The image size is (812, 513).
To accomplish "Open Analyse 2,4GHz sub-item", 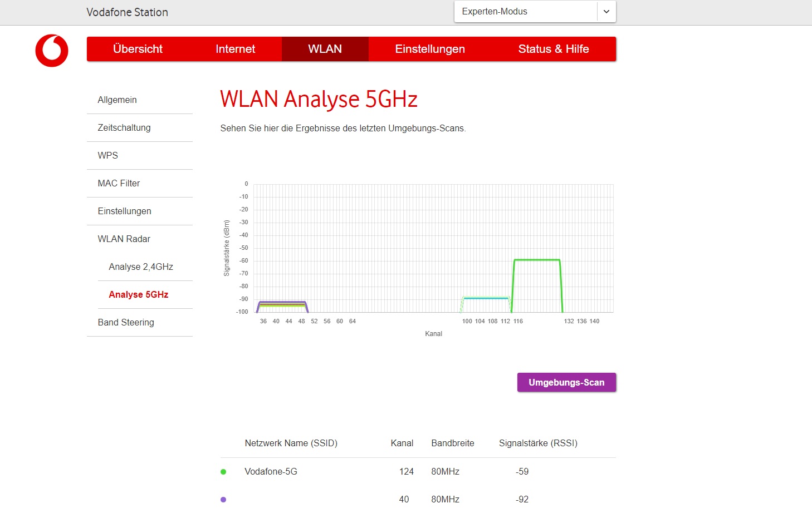I will click(141, 267).
